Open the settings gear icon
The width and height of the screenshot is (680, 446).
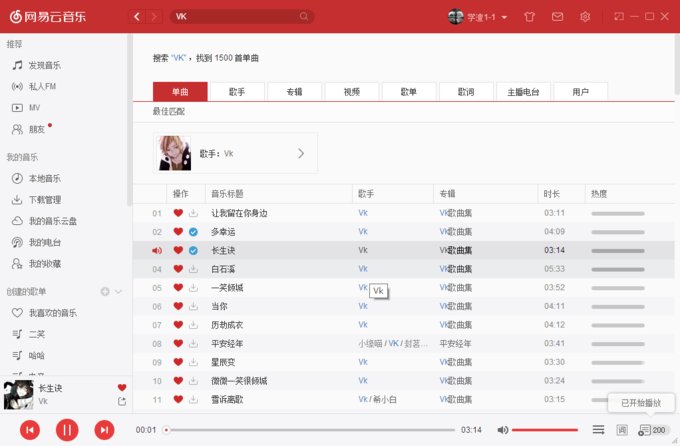pyautogui.click(x=585, y=16)
